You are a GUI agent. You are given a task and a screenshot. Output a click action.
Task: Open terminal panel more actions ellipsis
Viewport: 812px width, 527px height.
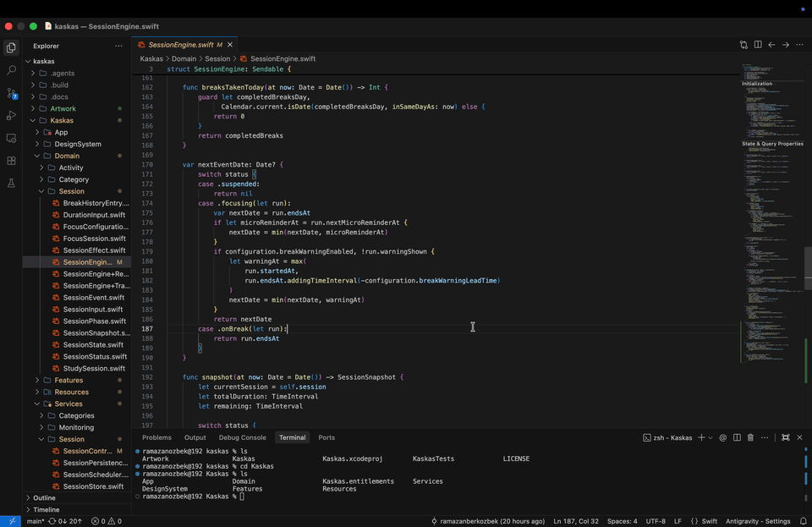coord(765,438)
